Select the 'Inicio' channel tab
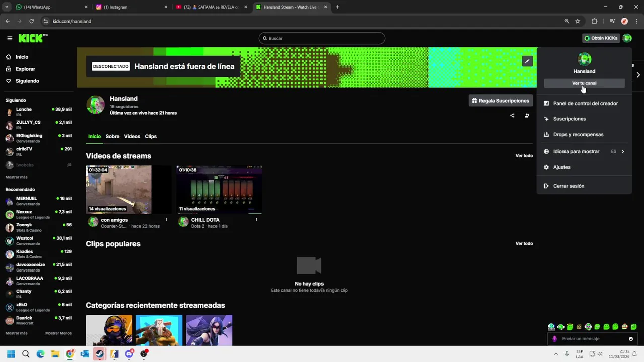644x362 pixels. click(94, 136)
